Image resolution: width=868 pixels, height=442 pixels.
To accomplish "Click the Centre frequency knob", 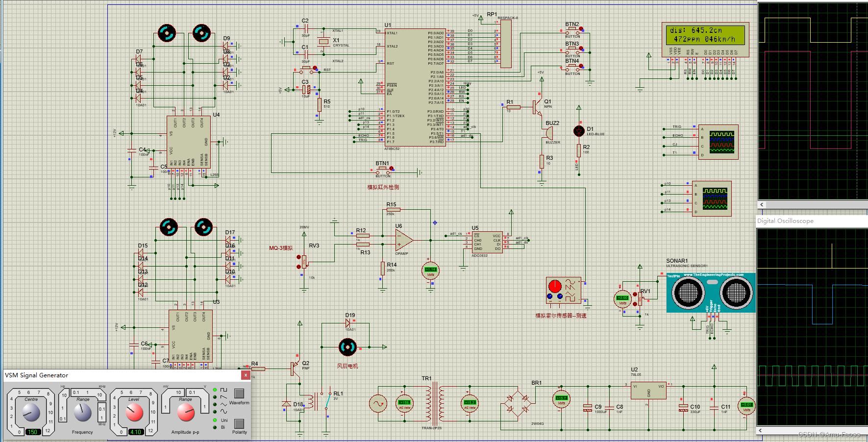I will pyautogui.click(x=31, y=413).
